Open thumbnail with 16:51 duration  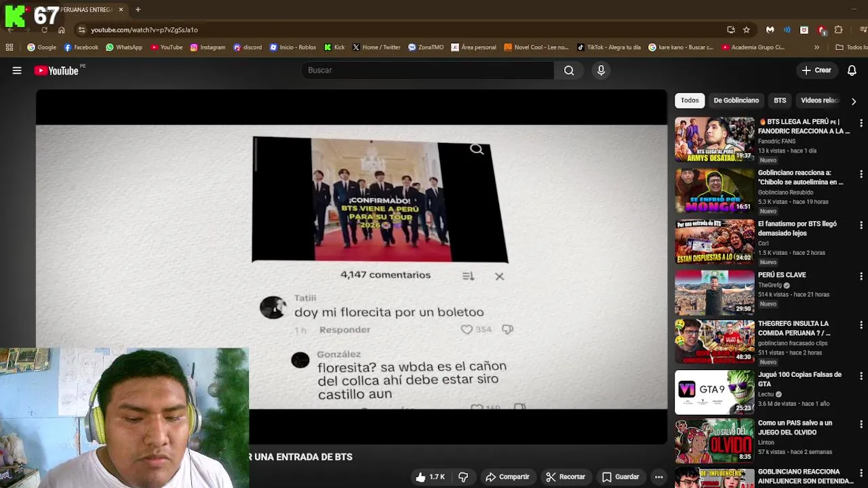pyautogui.click(x=714, y=190)
